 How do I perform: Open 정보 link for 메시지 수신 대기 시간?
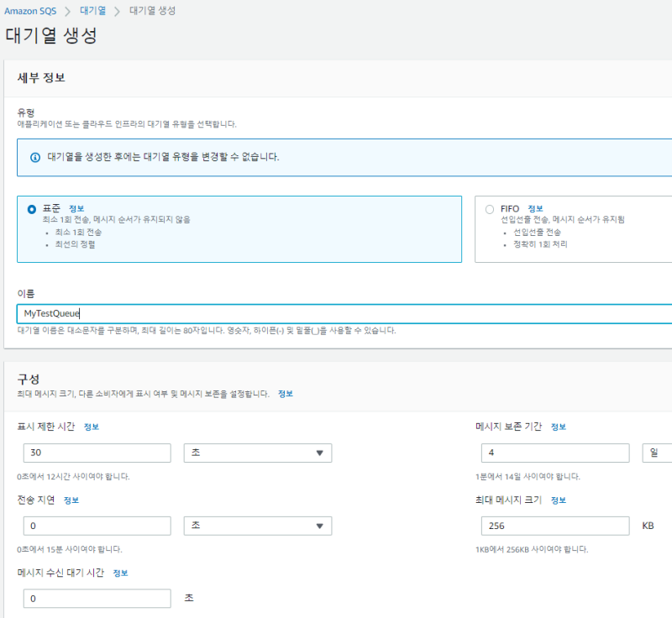[121, 573]
